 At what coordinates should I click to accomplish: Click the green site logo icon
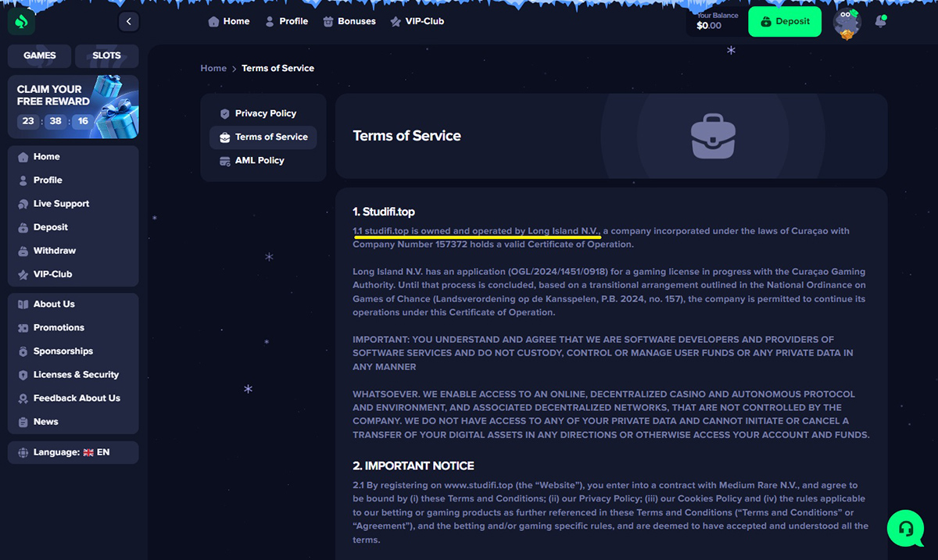21,22
